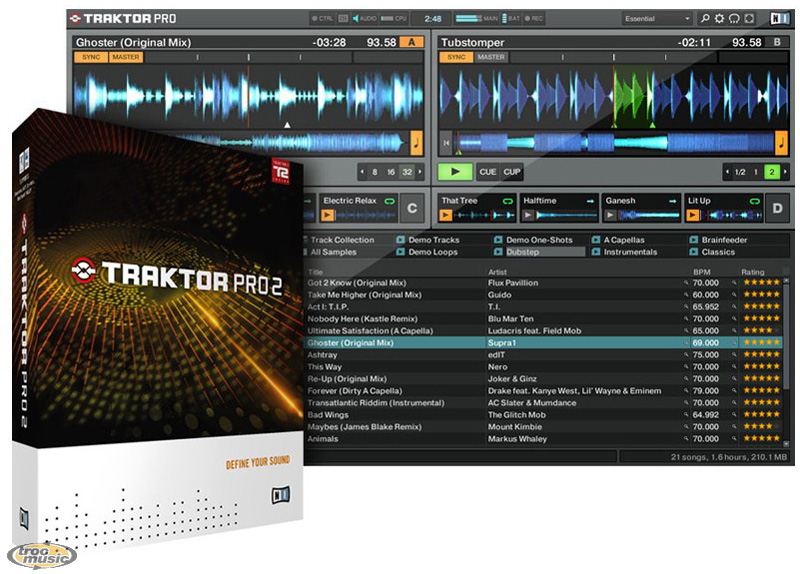Trigger the That Tree sample play icon

click(447, 215)
